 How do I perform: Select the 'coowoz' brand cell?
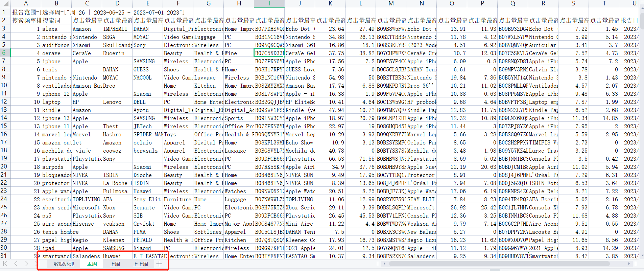pos(117,151)
